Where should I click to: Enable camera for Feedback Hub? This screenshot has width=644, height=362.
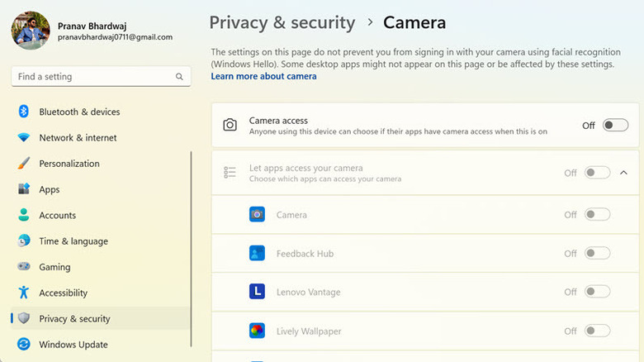(597, 253)
